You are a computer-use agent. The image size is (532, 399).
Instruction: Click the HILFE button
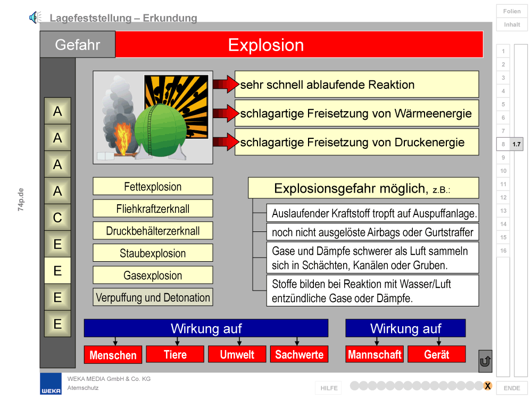tap(329, 388)
